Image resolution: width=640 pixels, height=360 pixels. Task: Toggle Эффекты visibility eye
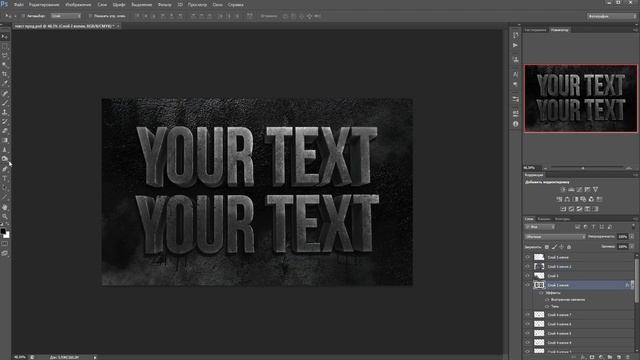[542, 293]
